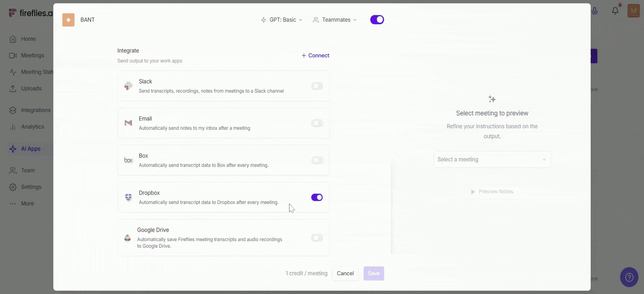The height and width of the screenshot is (294, 644).
Task: Click the Slack logo icon
Action: (128, 86)
